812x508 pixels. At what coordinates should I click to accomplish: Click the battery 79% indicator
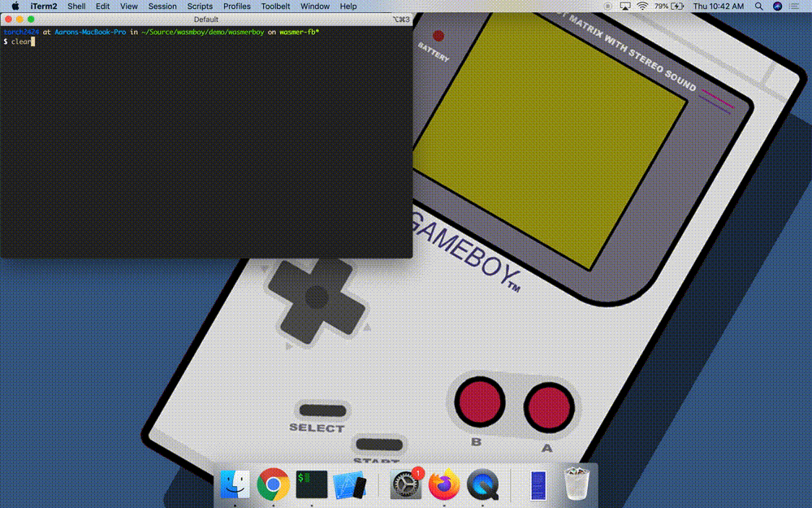pyautogui.click(x=669, y=7)
